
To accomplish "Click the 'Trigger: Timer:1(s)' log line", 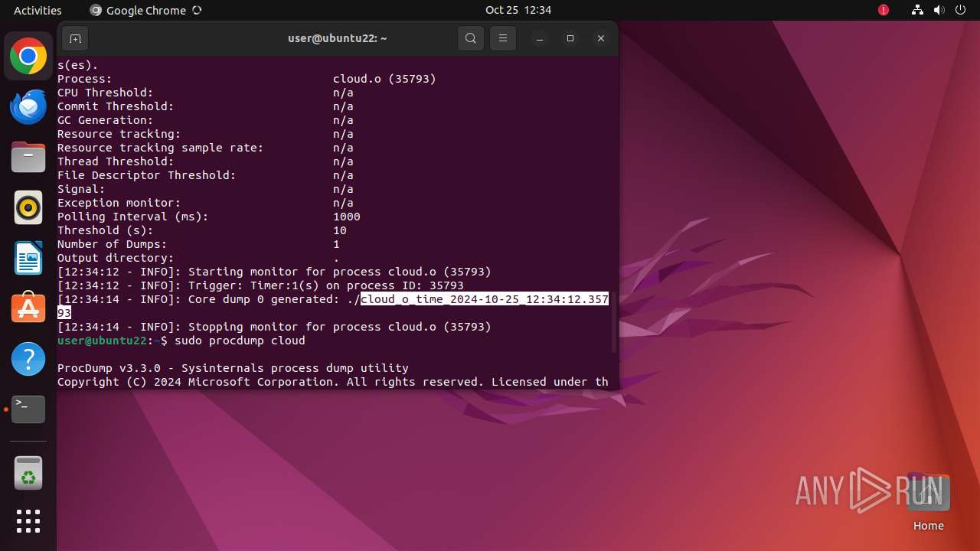I will click(x=260, y=285).
